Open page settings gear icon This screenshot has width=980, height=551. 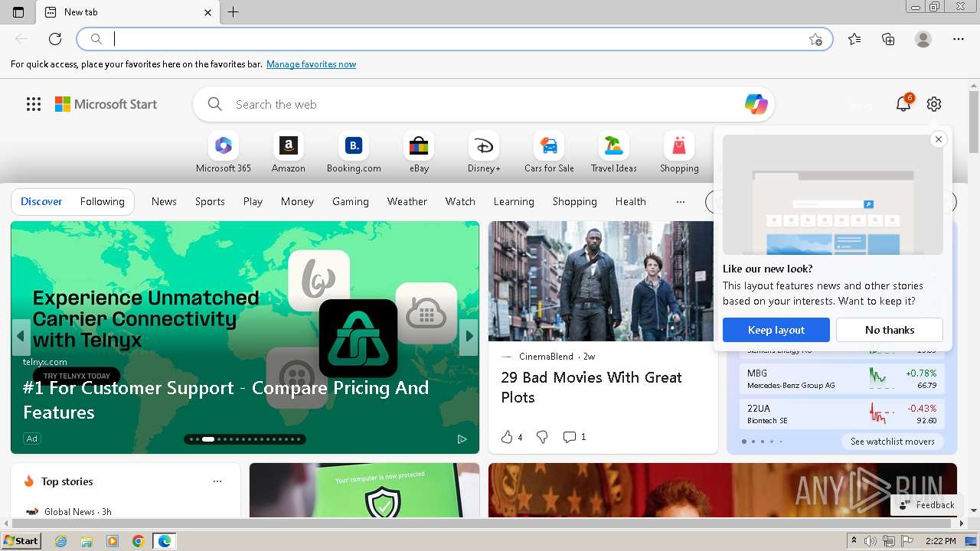(934, 104)
